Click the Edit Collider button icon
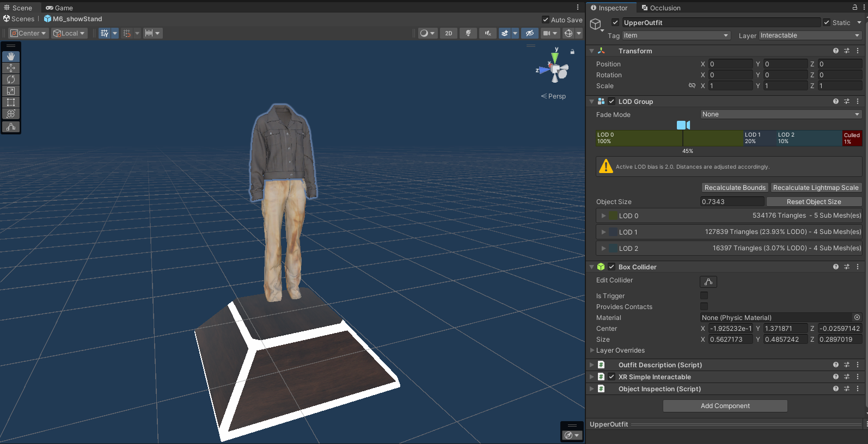The height and width of the screenshot is (444, 868). [708, 282]
